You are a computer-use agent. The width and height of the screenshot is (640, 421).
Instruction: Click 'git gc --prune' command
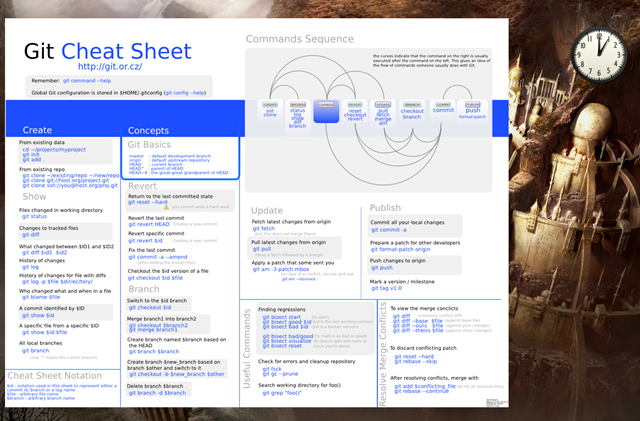pos(280,374)
